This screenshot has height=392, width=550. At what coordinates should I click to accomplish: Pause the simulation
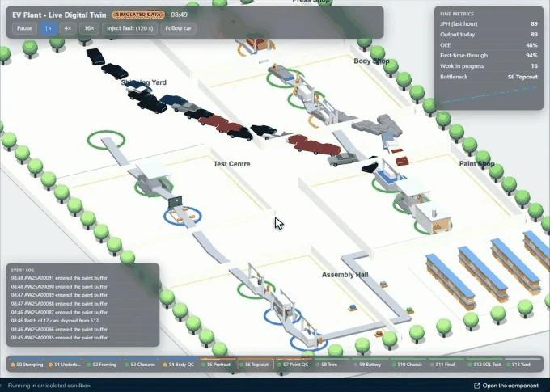click(24, 28)
